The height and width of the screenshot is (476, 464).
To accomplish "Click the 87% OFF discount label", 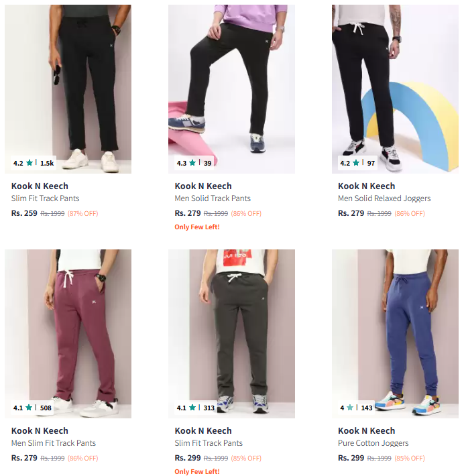I will (82, 214).
